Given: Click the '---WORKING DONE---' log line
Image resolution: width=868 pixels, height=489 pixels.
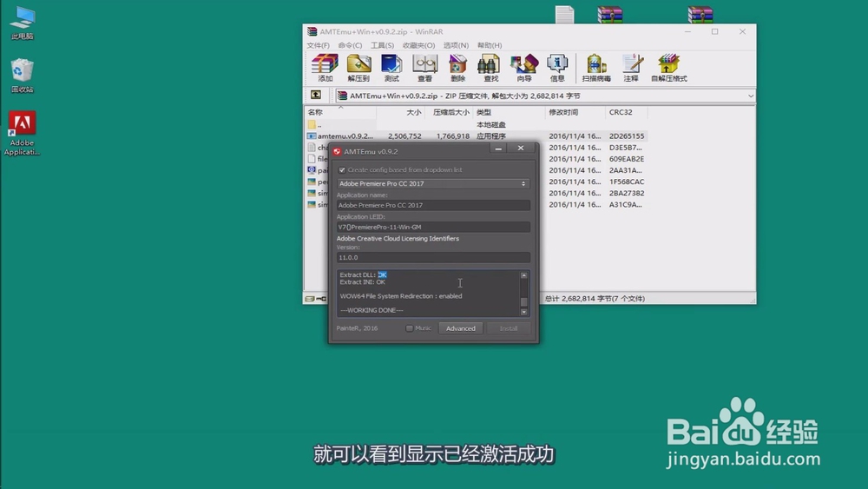Looking at the screenshot, I should click(372, 310).
